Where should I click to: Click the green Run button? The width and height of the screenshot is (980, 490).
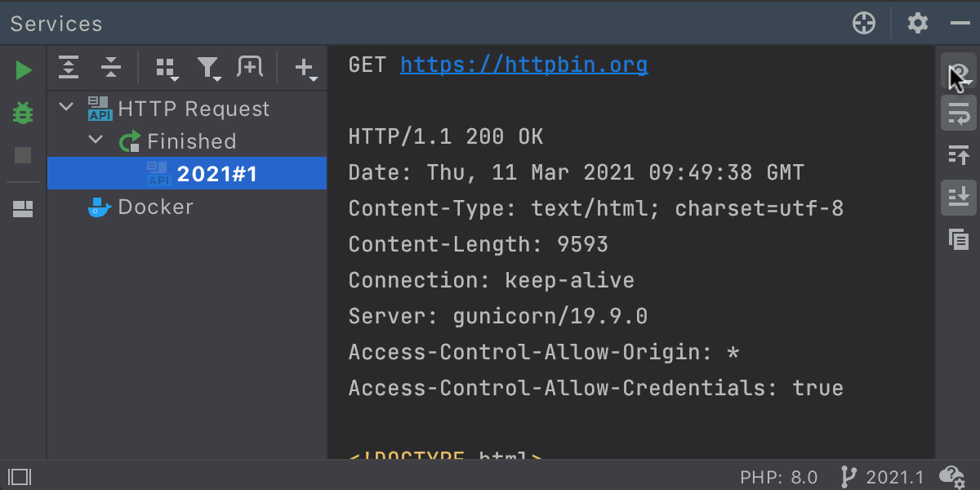pos(24,70)
